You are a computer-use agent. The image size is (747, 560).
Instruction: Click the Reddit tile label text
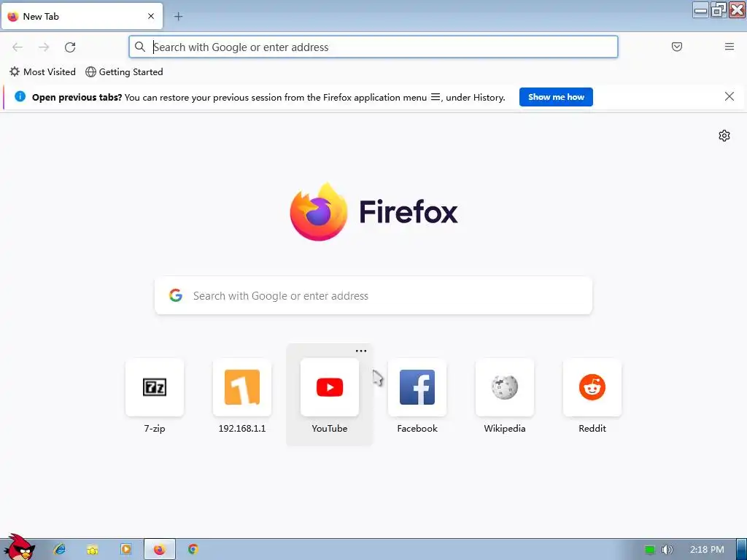pos(592,429)
